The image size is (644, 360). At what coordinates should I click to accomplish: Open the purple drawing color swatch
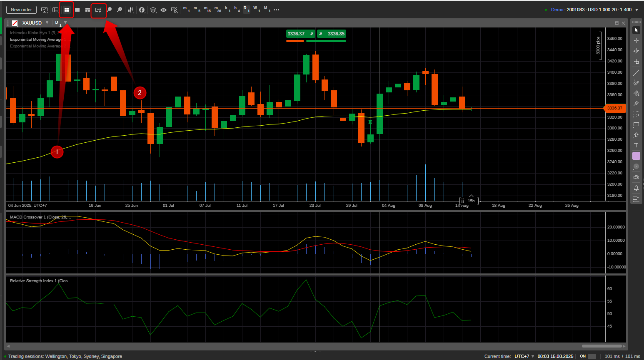click(636, 156)
